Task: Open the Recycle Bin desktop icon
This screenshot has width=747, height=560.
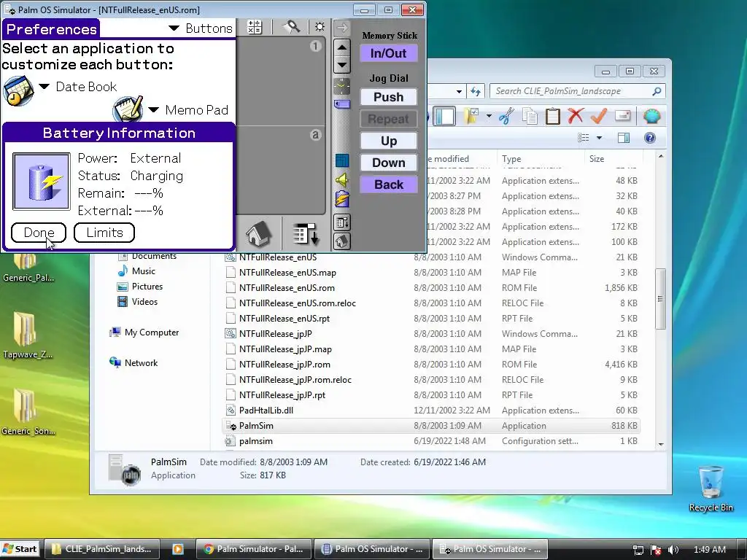Action: [711, 489]
